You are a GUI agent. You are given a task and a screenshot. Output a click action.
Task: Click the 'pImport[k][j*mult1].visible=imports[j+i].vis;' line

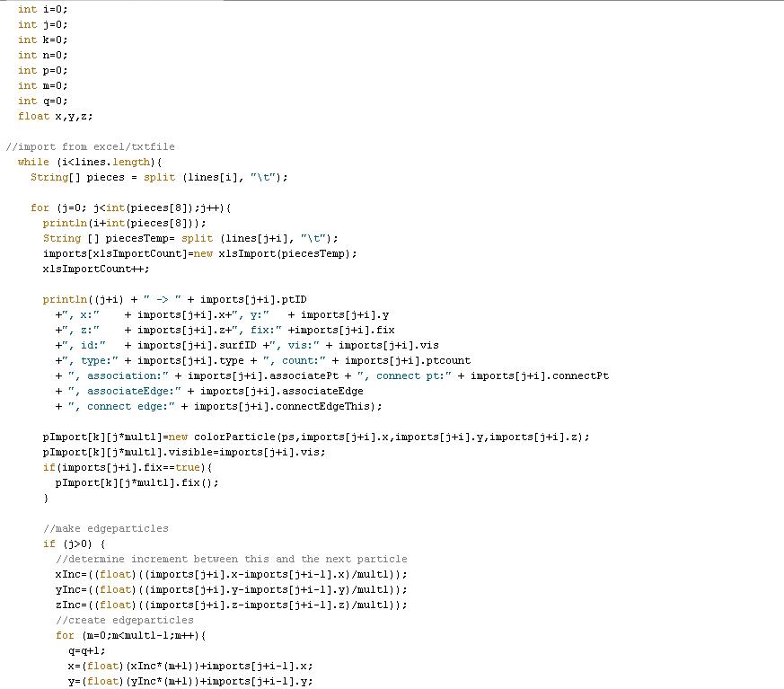click(184, 452)
